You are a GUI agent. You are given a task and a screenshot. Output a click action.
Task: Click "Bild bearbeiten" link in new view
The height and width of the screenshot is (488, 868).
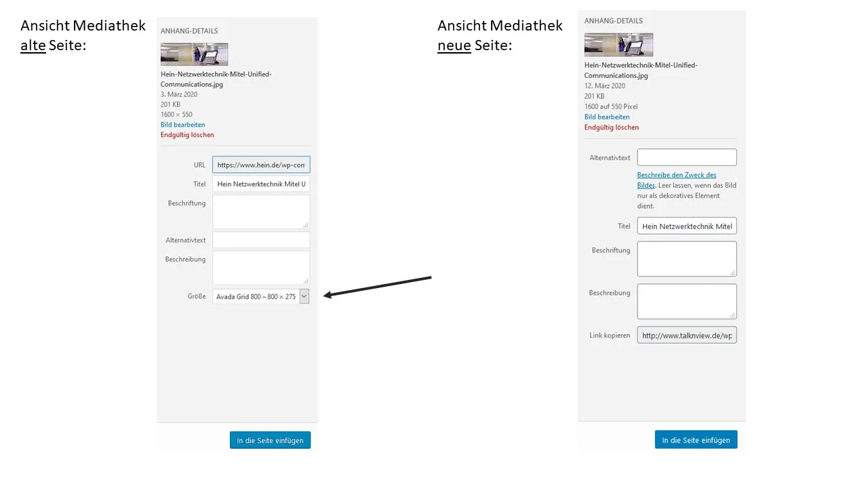click(607, 117)
